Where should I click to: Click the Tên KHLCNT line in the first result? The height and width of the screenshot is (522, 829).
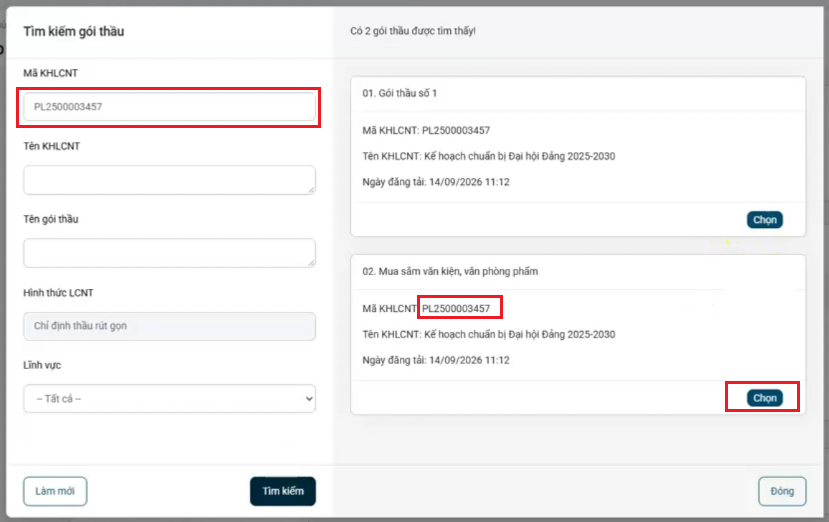[489, 156]
